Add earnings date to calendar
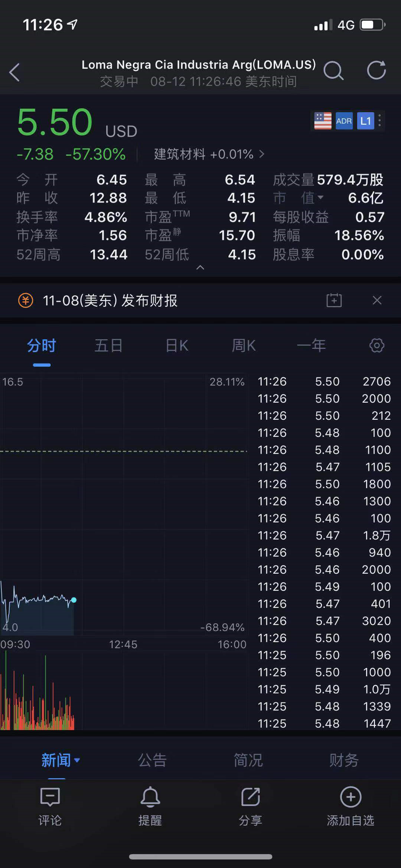The height and width of the screenshot is (868, 401). pyautogui.click(x=334, y=300)
